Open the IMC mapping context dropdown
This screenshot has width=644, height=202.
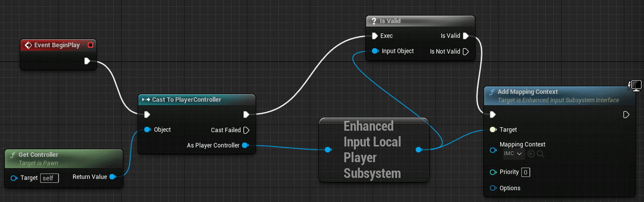[x=513, y=154]
